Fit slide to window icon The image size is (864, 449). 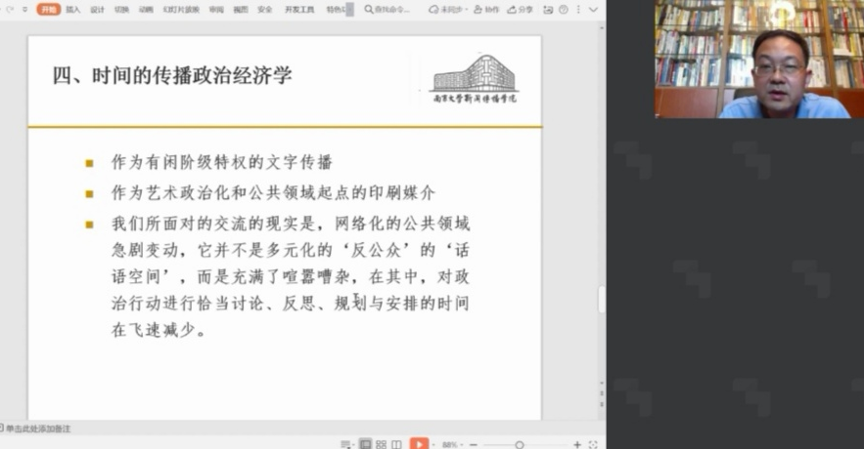tap(593, 444)
